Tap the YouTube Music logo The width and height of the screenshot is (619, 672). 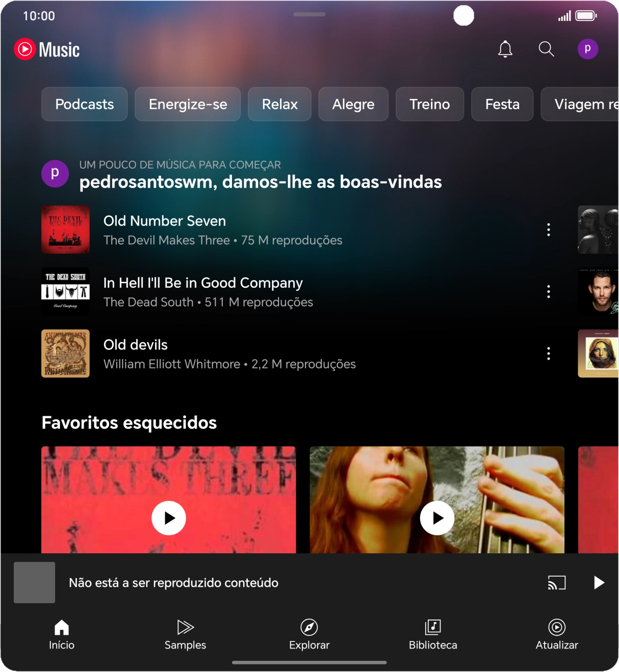(x=47, y=49)
